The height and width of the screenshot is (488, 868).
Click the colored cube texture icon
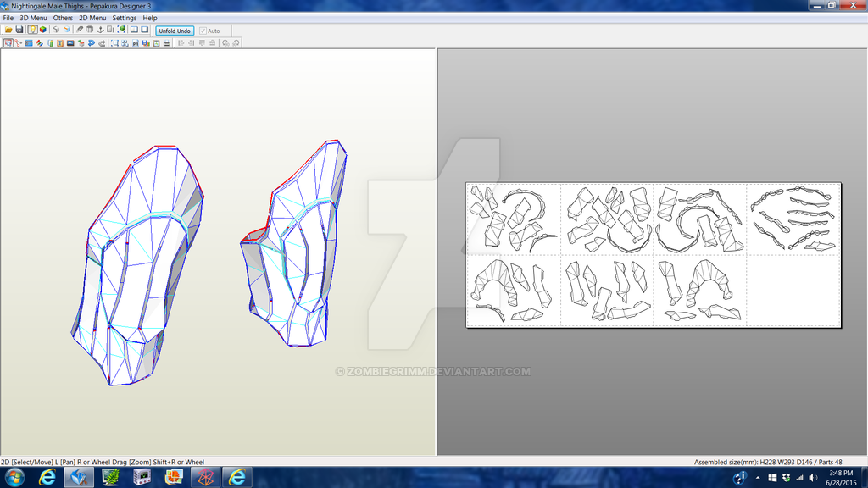click(42, 30)
